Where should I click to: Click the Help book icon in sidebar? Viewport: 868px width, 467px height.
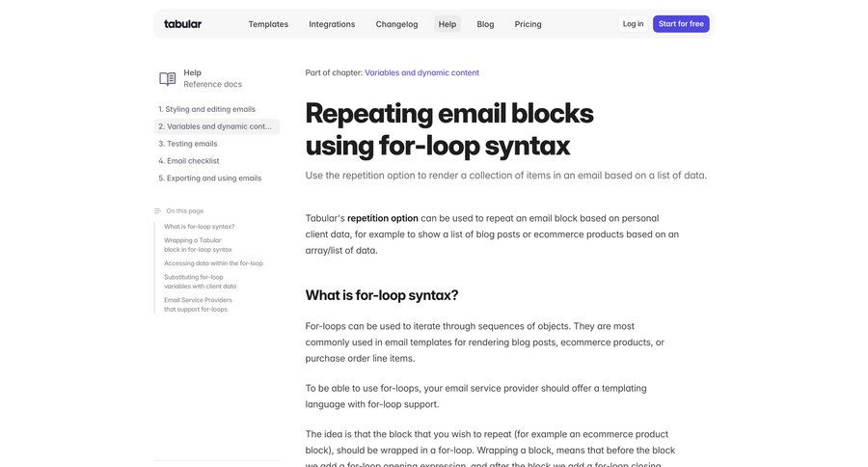coord(168,79)
